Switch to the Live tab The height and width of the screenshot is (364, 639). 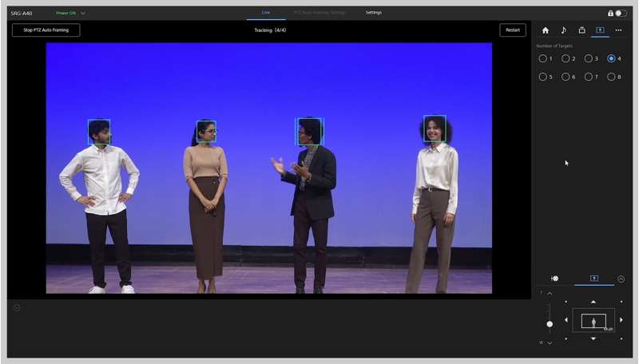(266, 13)
